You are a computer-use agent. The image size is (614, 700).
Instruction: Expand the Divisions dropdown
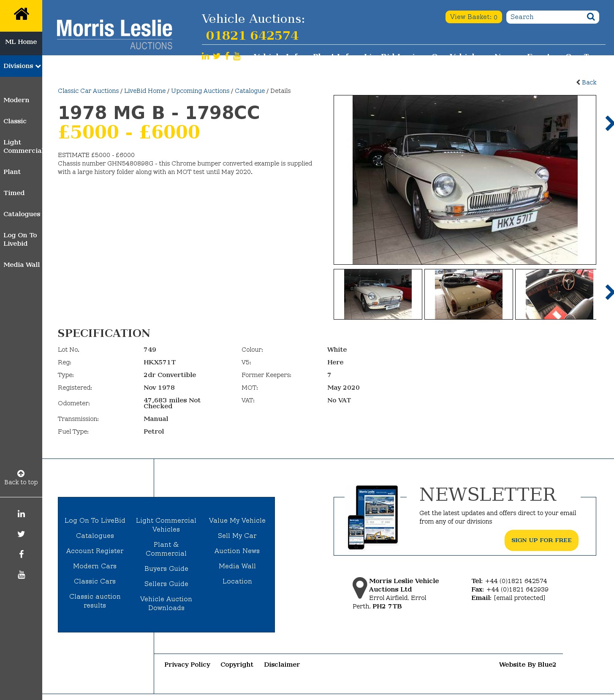pos(21,66)
